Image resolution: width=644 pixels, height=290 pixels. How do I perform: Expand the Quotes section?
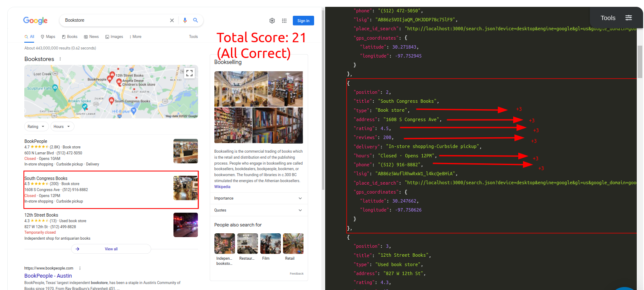(259, 210)
